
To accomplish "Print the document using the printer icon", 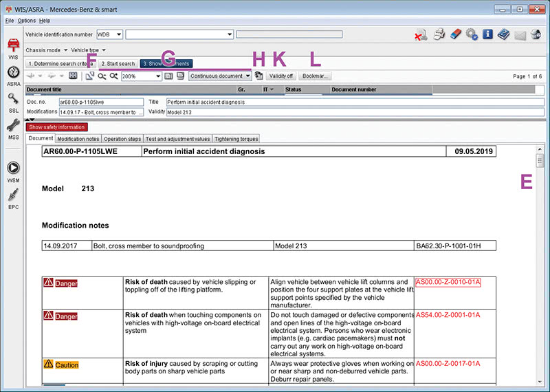I will pyautogui.click(x=439, y=34).
